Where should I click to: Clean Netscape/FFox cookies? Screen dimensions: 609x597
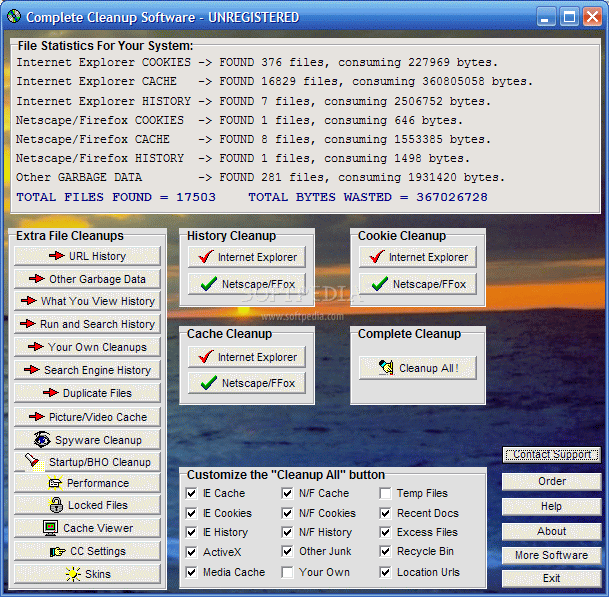pos(417,284)
